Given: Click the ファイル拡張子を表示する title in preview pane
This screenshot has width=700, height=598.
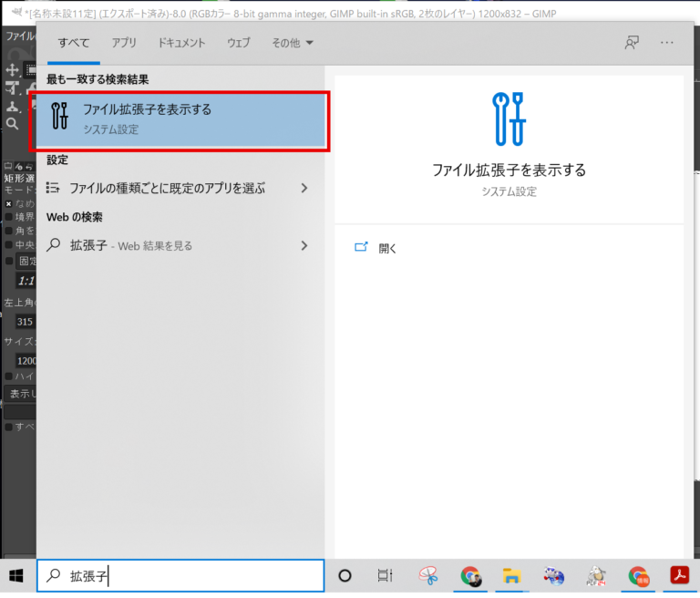Looking at the screenshot, I should (509, 170).
